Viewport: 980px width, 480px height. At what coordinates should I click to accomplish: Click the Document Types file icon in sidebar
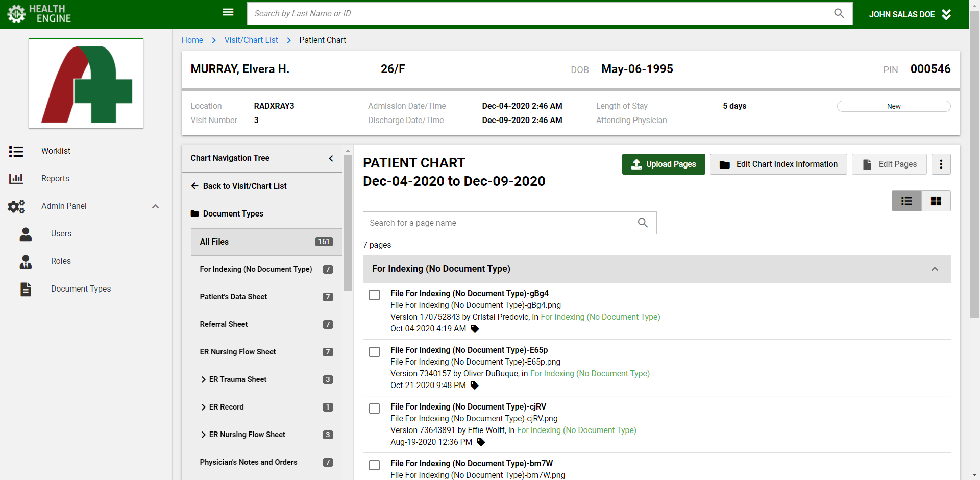pyautogui.click(x=26, y=289)
